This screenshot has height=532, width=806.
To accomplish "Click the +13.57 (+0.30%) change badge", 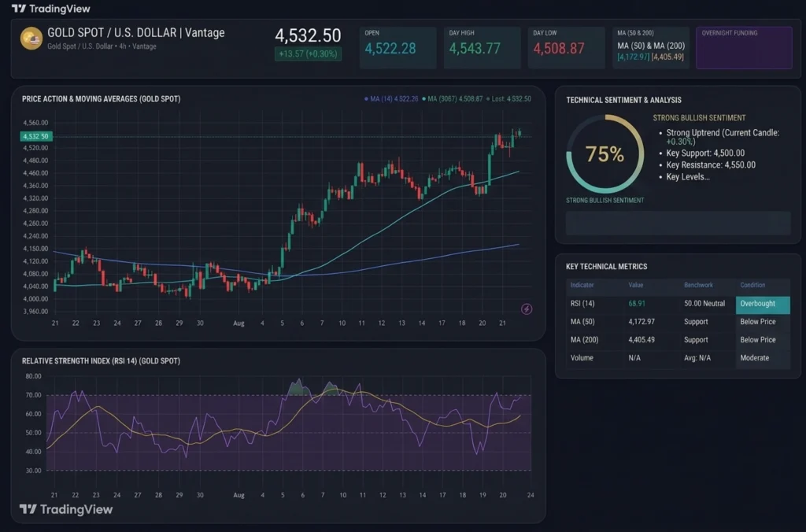I will pos(308,54).
